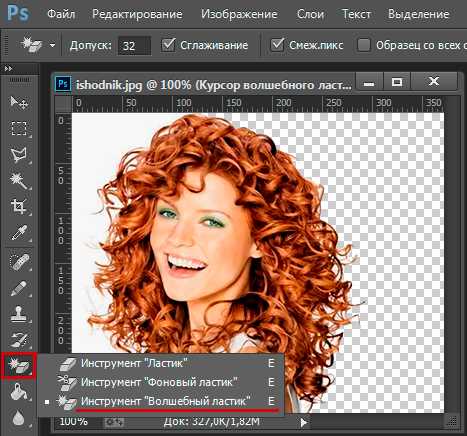Select the Crop tool
The width and height of the screenshot is (467, 436).
19,207
